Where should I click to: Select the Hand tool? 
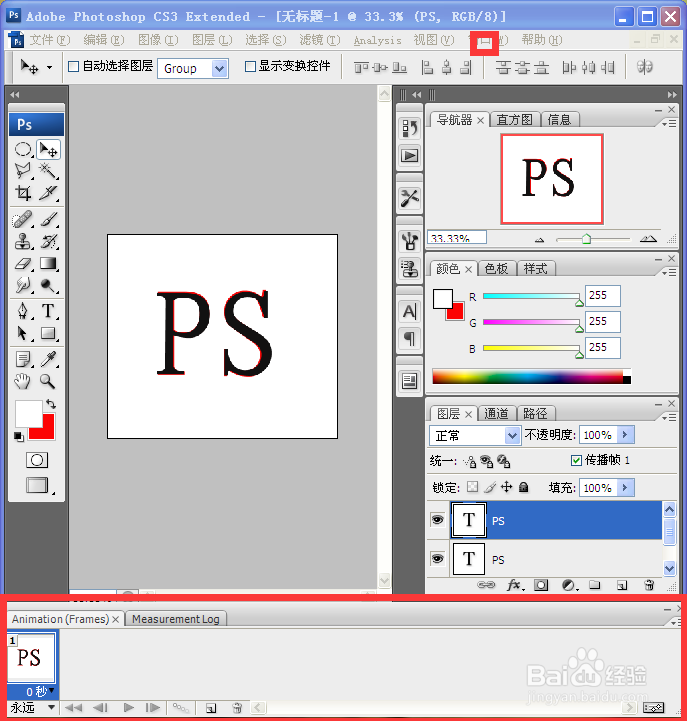23,381
